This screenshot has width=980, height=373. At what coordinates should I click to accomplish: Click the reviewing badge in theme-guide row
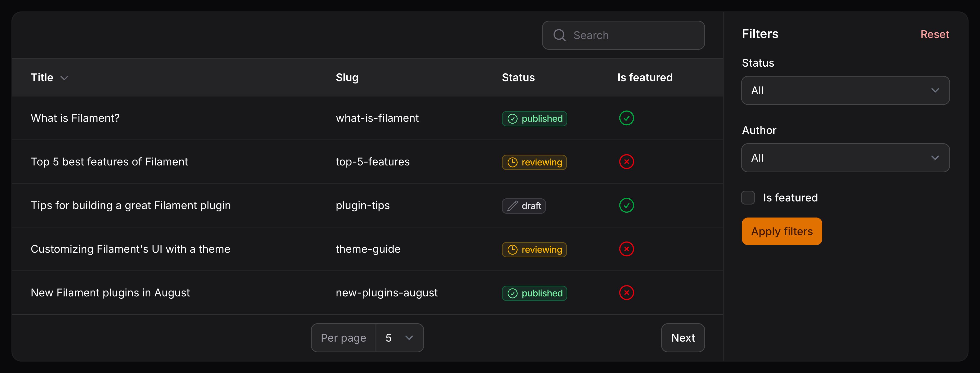(x=534, y=250)
